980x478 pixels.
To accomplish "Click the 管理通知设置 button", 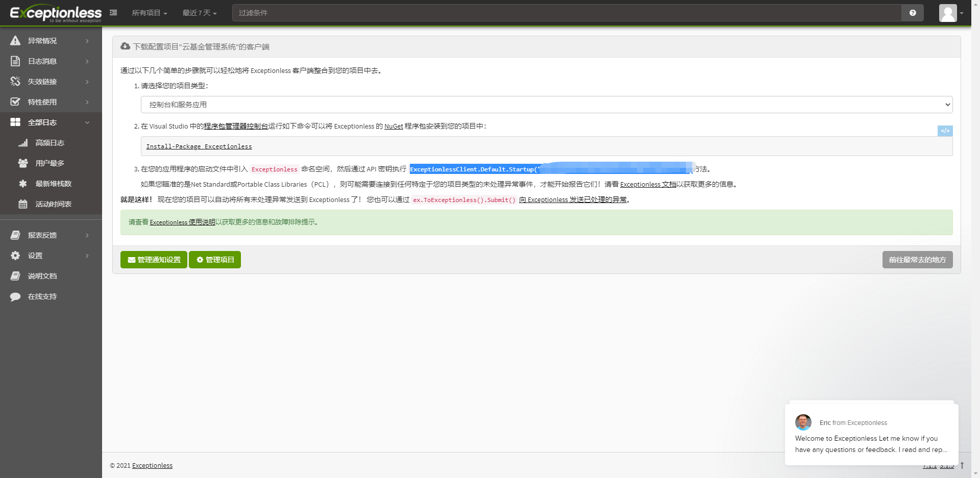I will click(x=154, y=260).
